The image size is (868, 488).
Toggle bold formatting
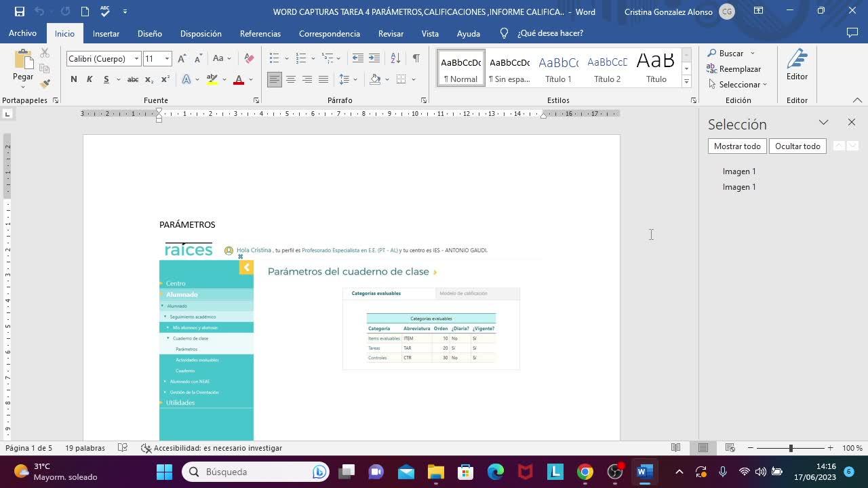(x=73, y=79)
